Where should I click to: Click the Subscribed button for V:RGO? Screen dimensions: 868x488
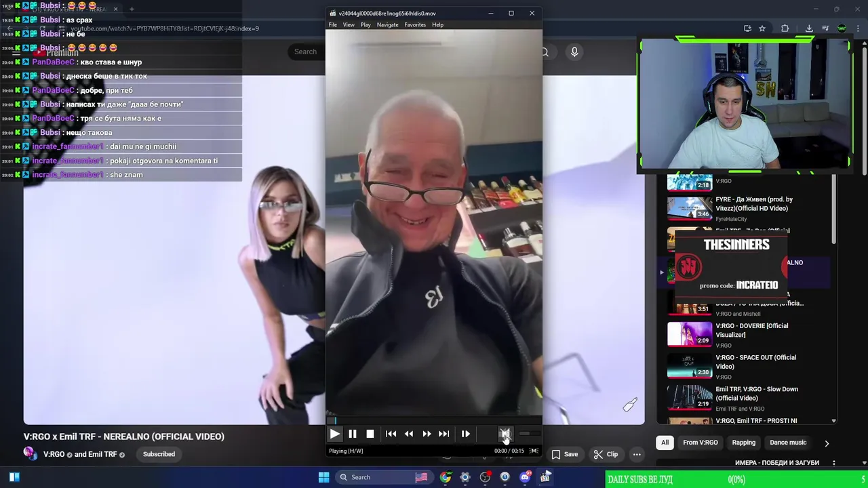159,454
